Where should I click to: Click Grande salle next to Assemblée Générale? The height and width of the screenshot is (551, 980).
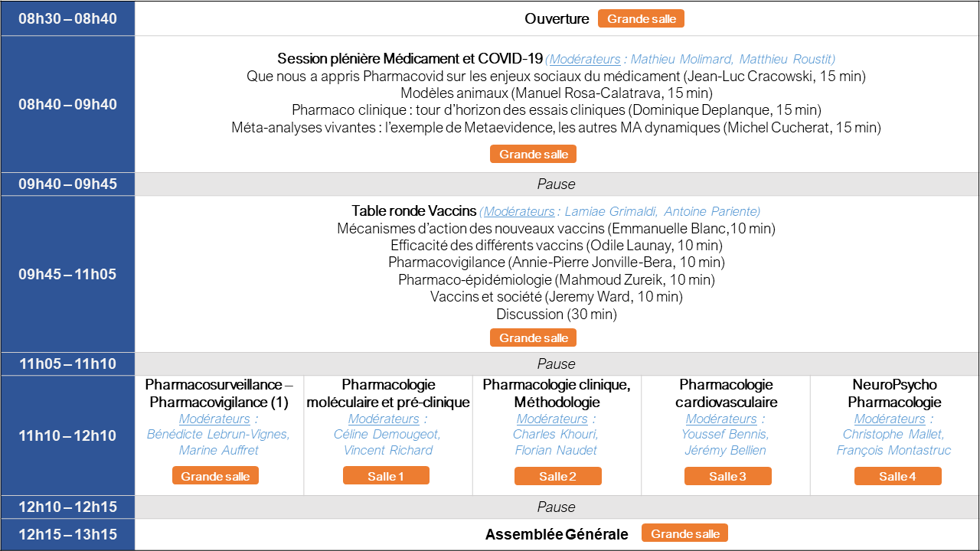click(x=684, y=533)
